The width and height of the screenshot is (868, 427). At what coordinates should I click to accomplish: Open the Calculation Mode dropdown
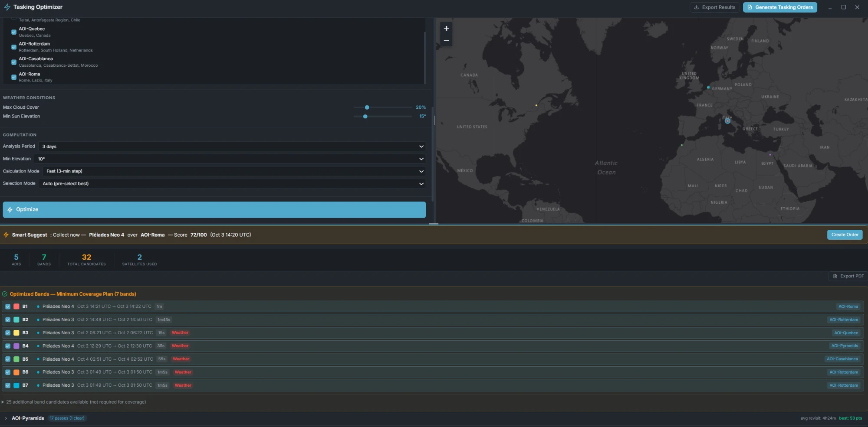coord(234,171)
